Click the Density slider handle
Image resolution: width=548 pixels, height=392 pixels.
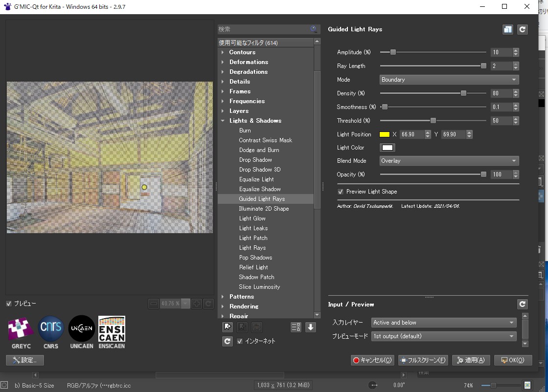point(463,93)
